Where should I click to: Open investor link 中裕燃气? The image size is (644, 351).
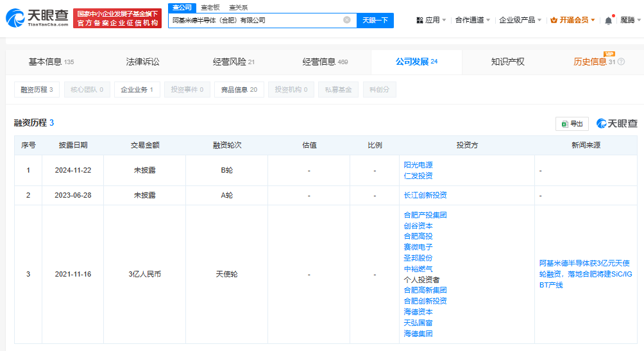point(418,269)
